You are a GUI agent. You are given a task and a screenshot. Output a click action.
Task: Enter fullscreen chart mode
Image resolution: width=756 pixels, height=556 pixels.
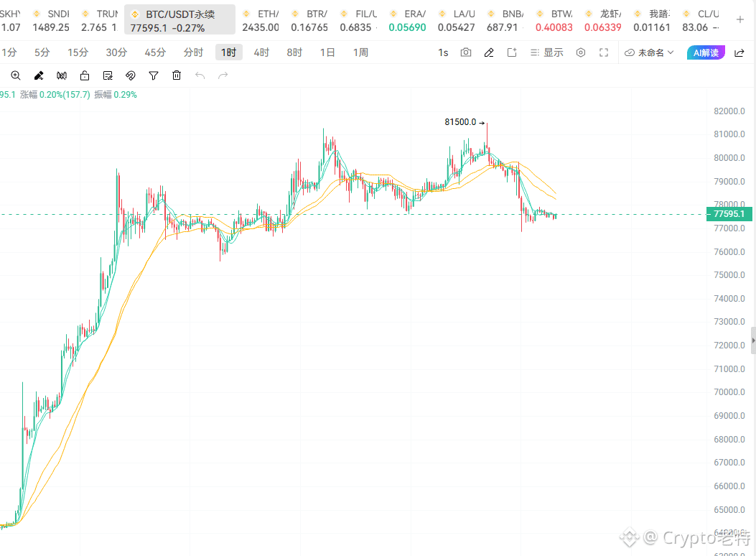[604, 52]
